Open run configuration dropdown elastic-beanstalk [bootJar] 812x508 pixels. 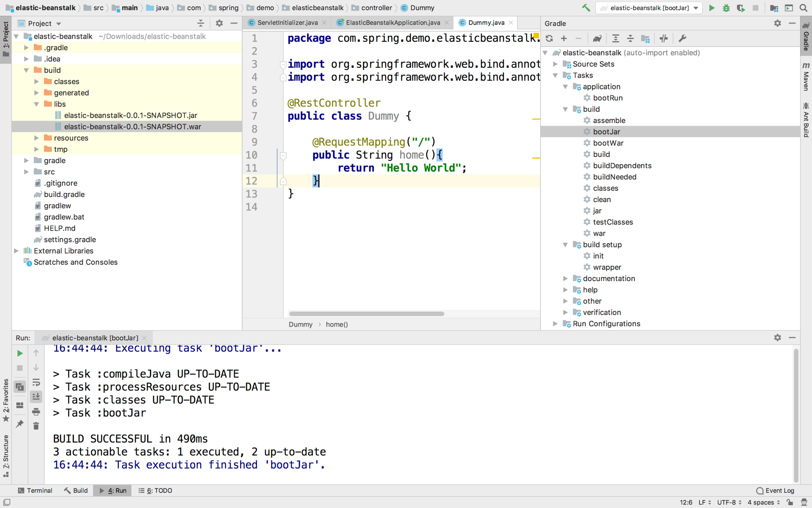(649, 8)
